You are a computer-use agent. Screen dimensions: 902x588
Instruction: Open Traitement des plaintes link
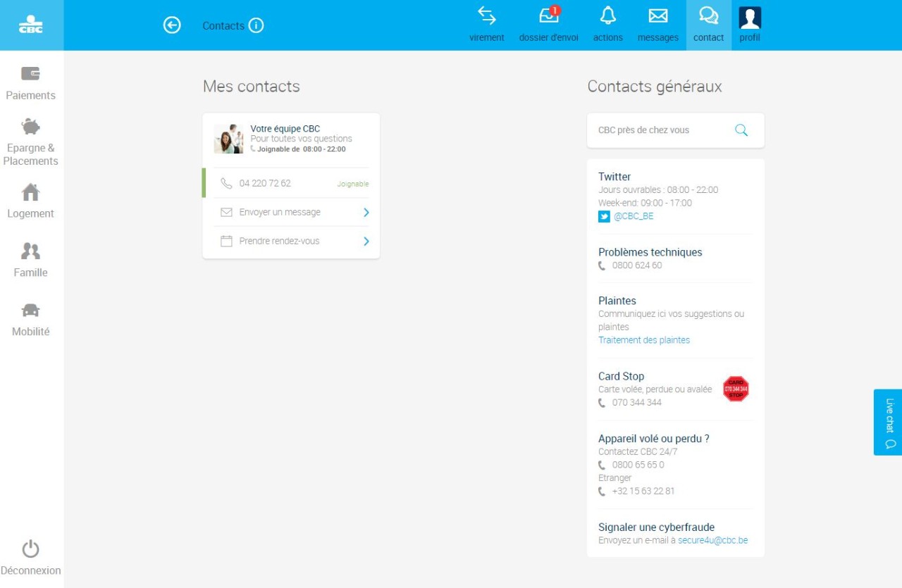click(644, 340)
